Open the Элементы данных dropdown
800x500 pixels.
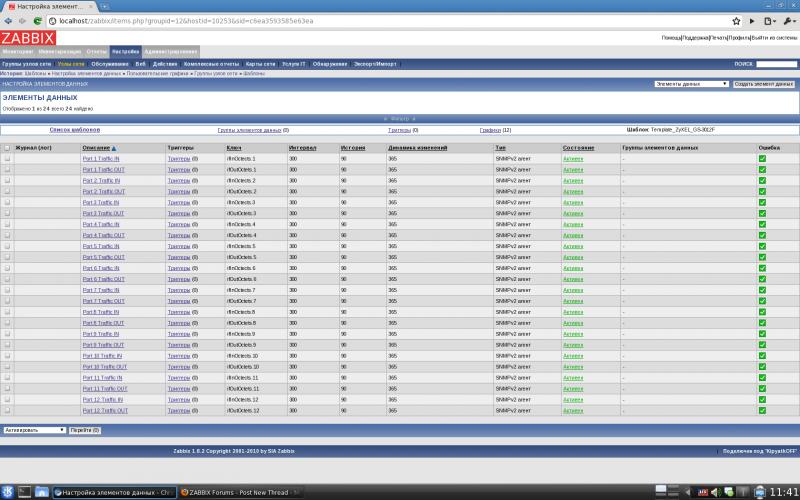691,84
